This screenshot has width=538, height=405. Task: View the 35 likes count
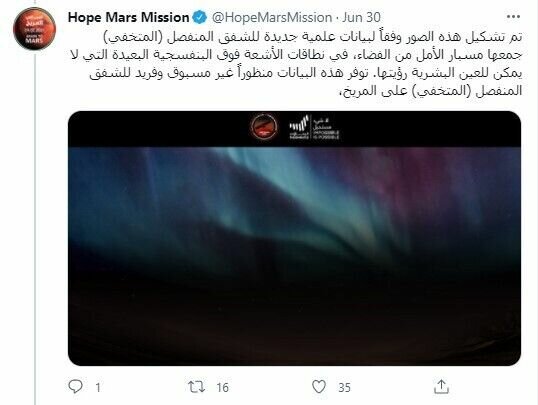click(x=344, y=387)
